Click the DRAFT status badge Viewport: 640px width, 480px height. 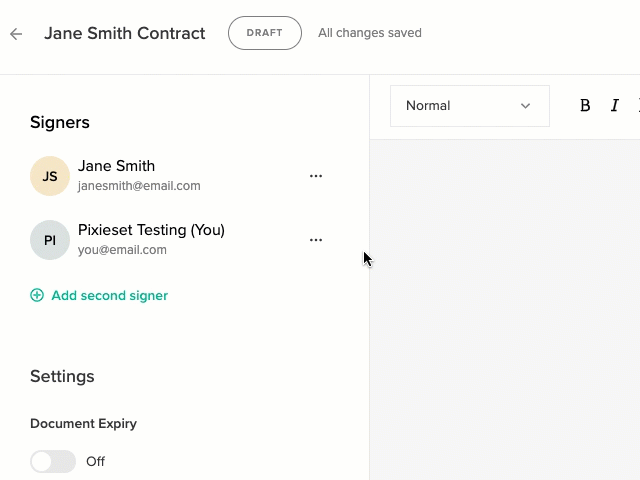(x=265, y=33)
